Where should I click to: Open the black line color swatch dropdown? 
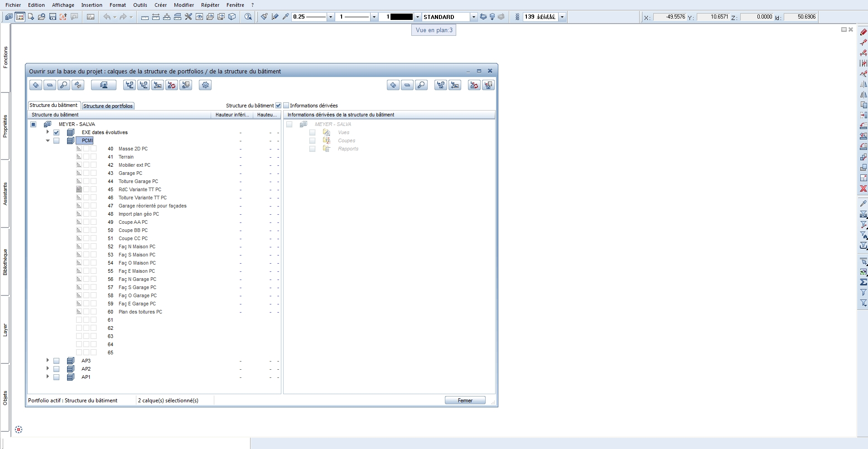(x=418, y=17)
